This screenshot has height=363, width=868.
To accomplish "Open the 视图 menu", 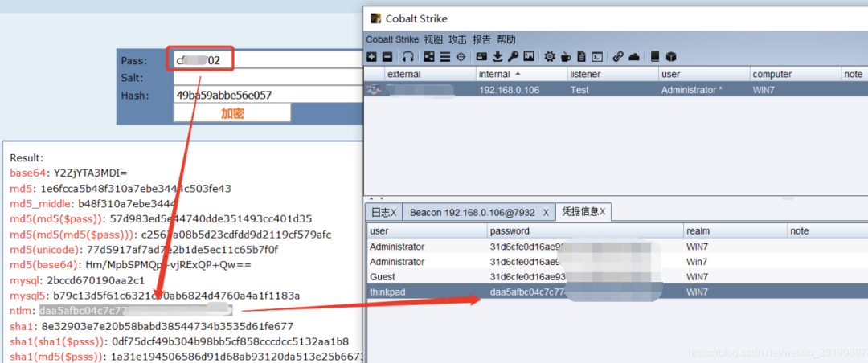I will (433, 40).
